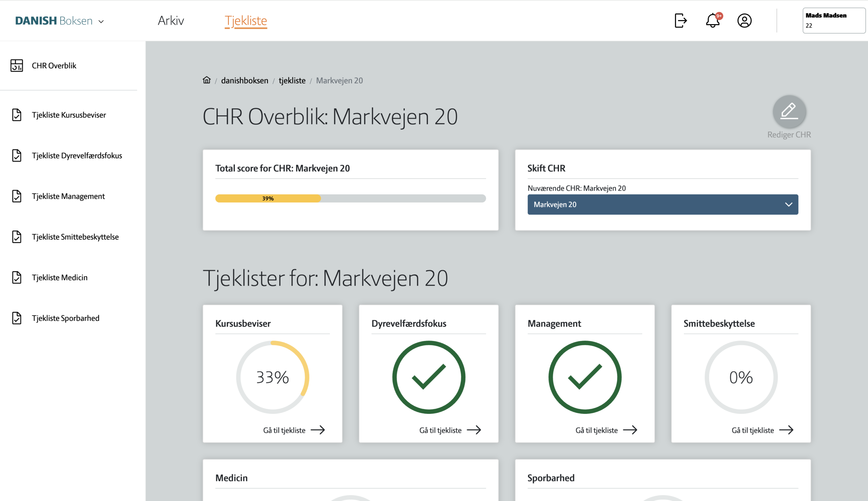This screenshot has height=501, width=868.
Task: Click Gå til tjekliste under Management
Action: click(596, 430)
